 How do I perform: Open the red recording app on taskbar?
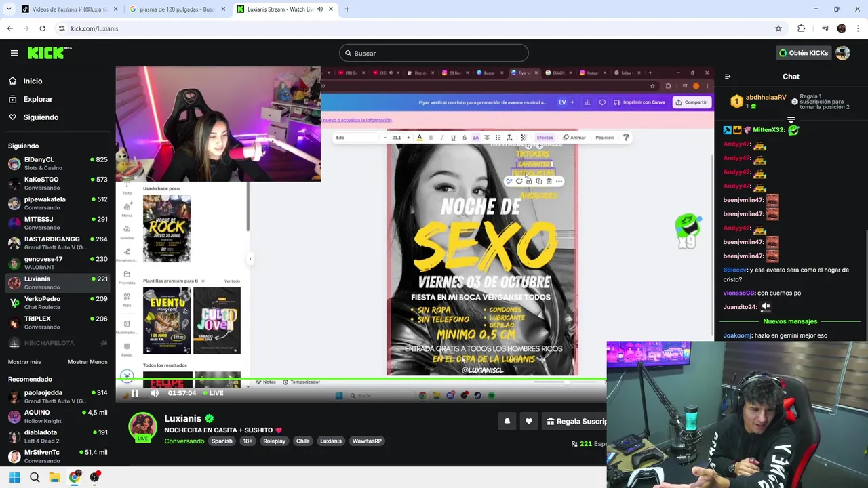(95, 477)
